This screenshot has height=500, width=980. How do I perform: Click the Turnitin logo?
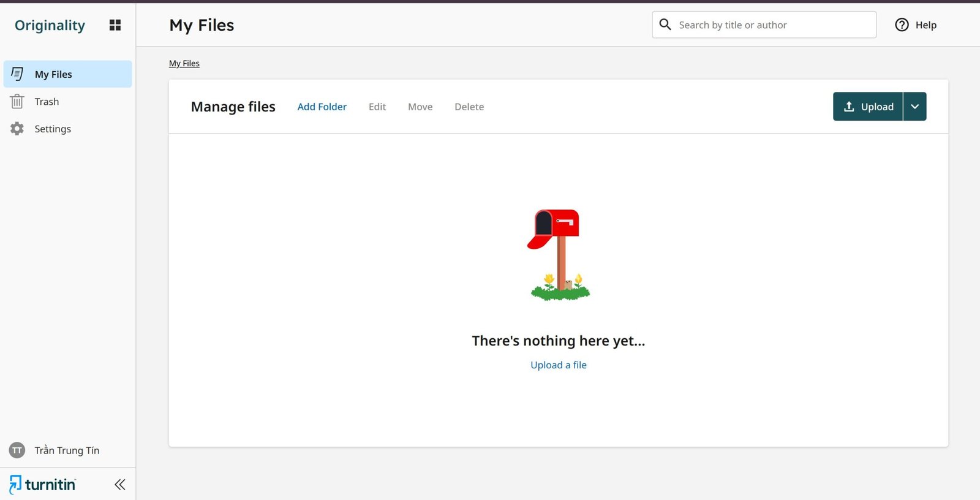tap(43, 485)
